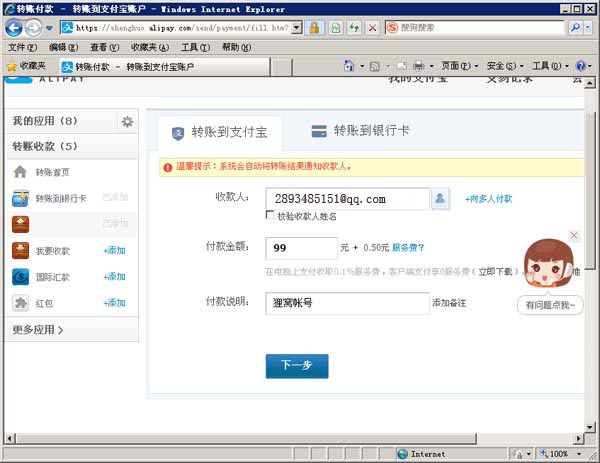The height and width of the screenshot is (463, 600).
Task: Click the compatibility view page icon
Action: [336, 28]
